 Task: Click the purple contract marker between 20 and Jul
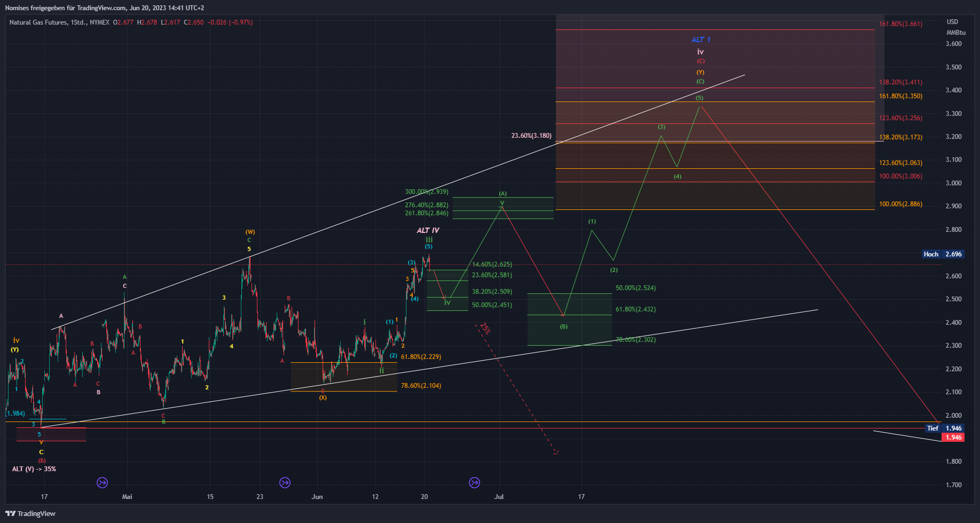(x=474, y=483)
